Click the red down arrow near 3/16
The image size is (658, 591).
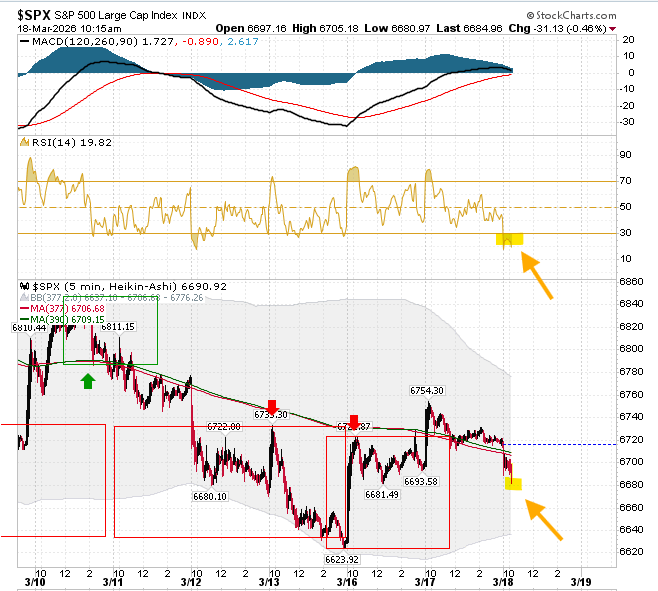(x=354, y=422)
